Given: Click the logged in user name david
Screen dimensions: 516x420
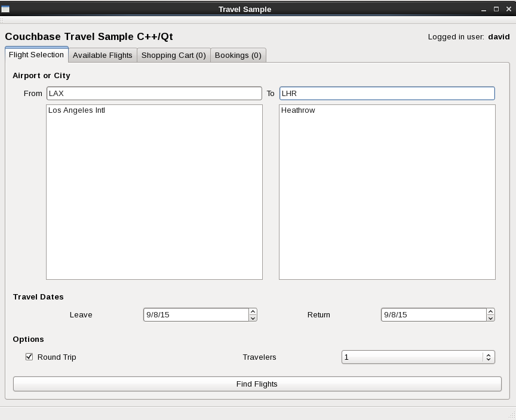Looking at the screenshot, I should 499,37.
